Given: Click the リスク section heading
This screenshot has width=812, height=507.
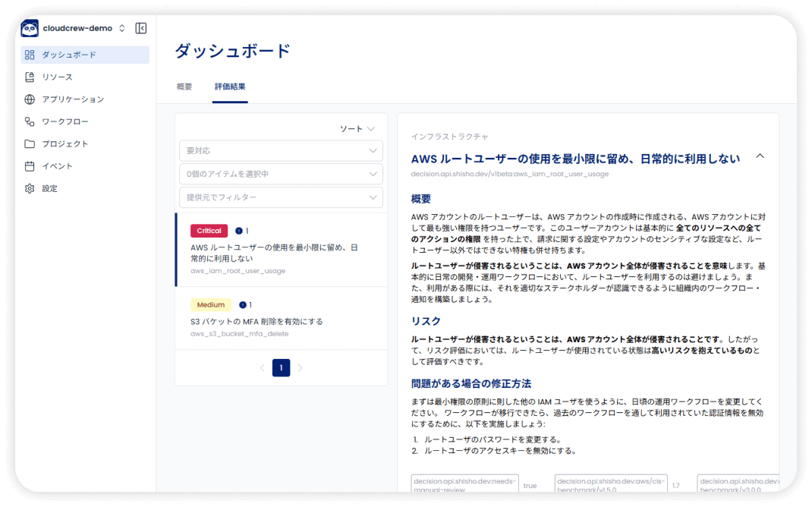Looking at the screenshot, I should 426,321.
